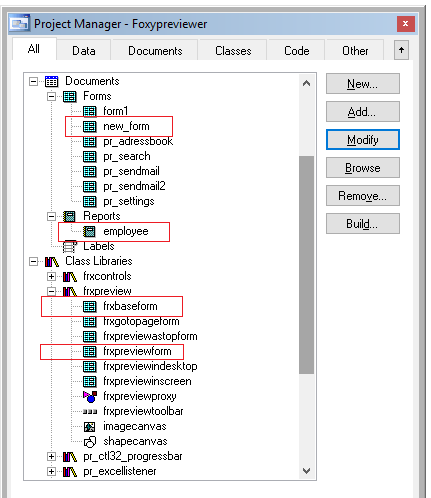Click the new_form form icon
This screenshot has height=498, width=431.
coord(90,126)
